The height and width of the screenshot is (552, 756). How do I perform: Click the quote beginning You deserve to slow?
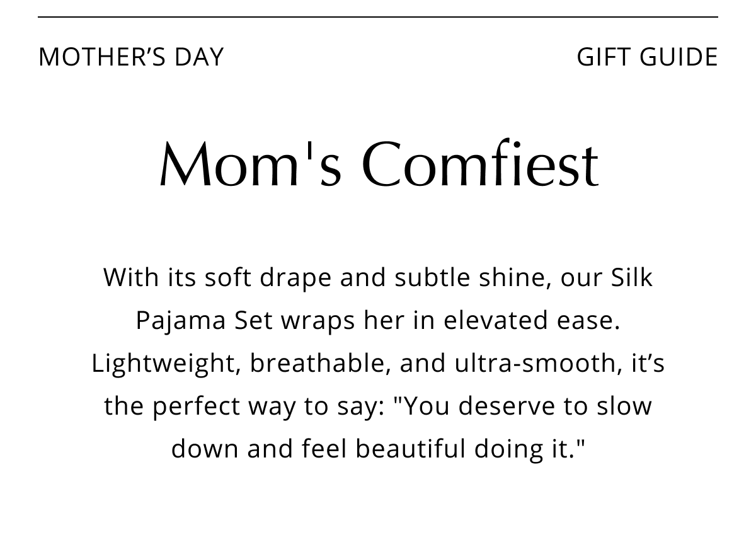click(522, 406)
